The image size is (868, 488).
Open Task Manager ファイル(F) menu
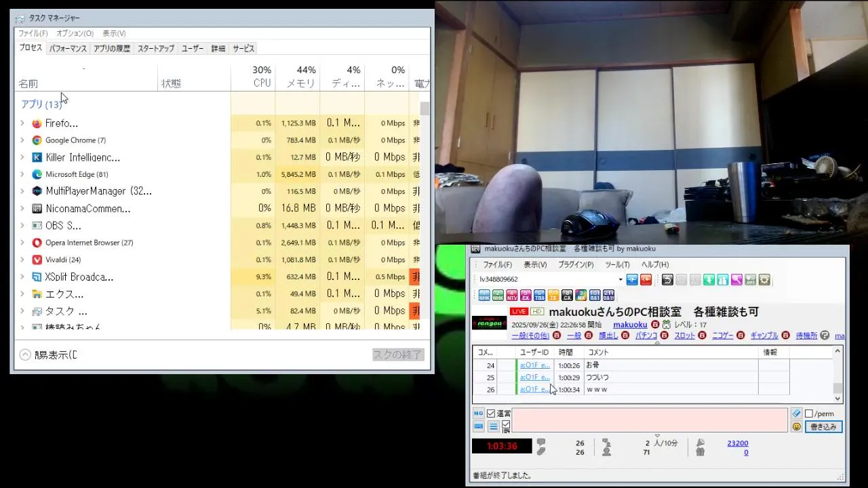point(33,33)
